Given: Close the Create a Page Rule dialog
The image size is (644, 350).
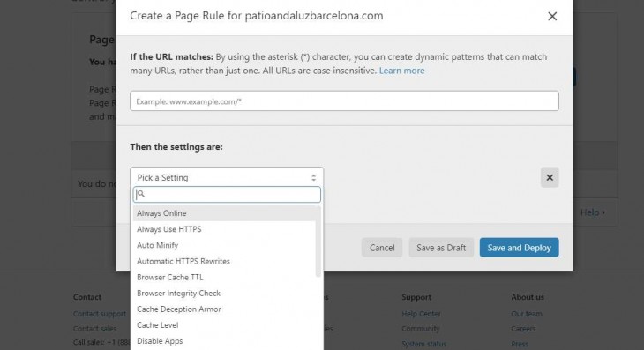Looking at the screenshot, I should pos(552,17).
